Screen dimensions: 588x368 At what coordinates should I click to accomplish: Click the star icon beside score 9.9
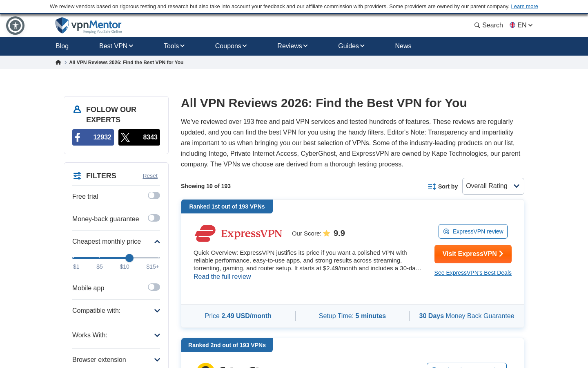(x=327, y=233)
